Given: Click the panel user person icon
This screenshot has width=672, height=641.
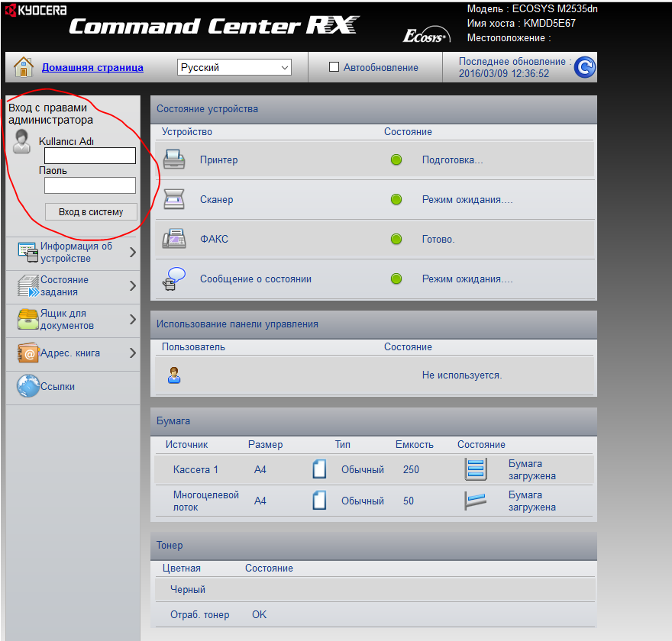Looking at the screenshot, I should coord(174,375).
